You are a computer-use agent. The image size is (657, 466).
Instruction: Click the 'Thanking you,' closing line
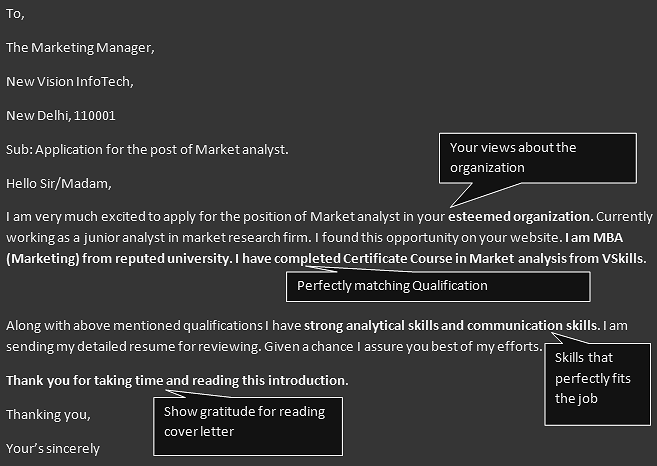(x=48, y=414)
